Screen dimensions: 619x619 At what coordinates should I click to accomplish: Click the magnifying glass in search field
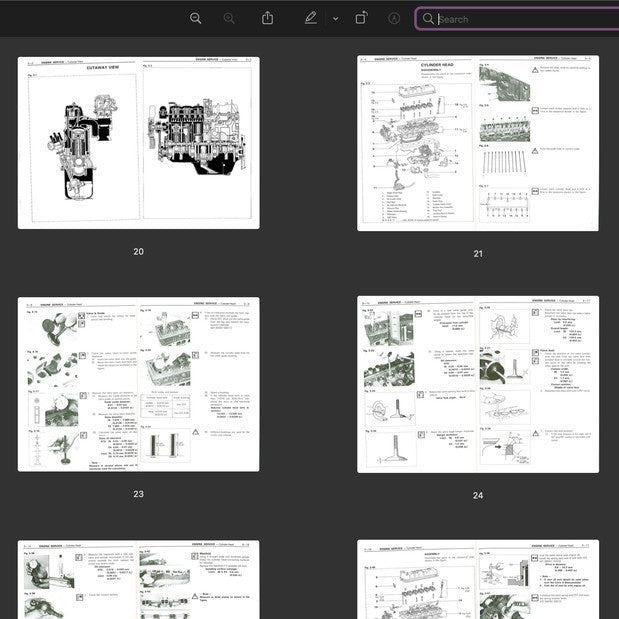point(428,19)
